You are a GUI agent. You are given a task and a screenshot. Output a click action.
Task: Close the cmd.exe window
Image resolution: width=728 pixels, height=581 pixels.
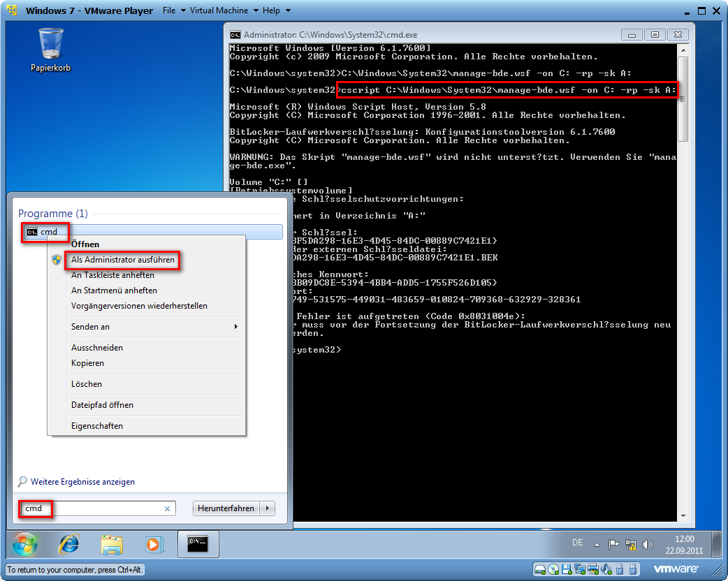coord(678,35)
